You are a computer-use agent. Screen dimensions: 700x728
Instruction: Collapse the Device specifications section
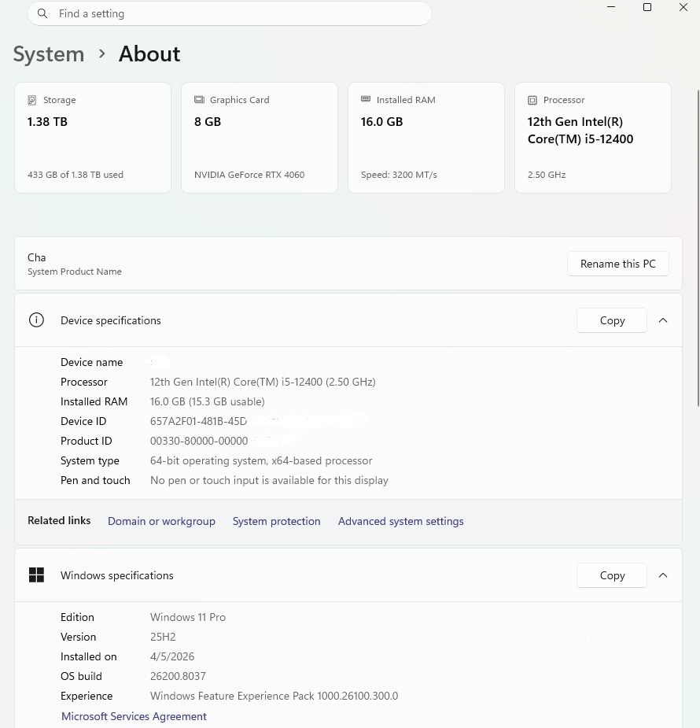663,320
